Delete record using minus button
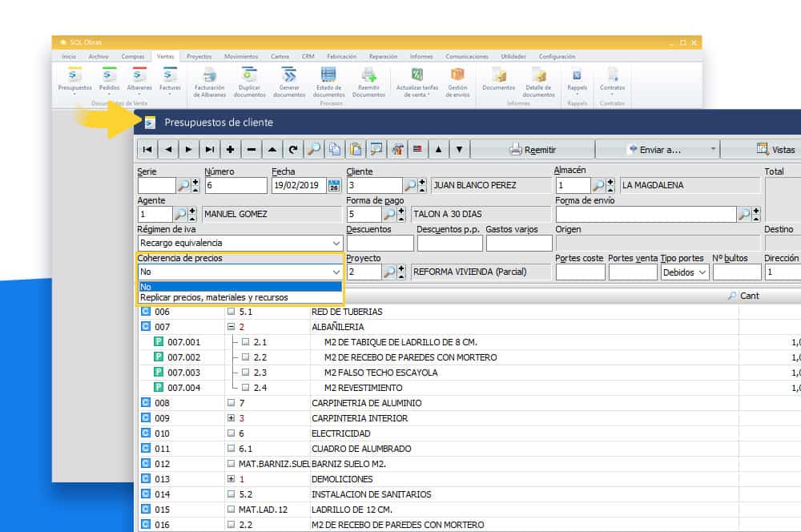The image size is (801, 532). click(x=252, y=149)
